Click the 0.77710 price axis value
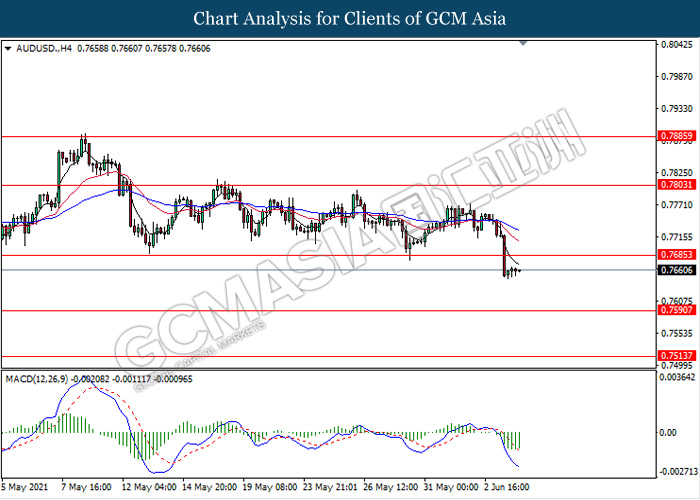This screenshot has width=700, height=500. 677,205
